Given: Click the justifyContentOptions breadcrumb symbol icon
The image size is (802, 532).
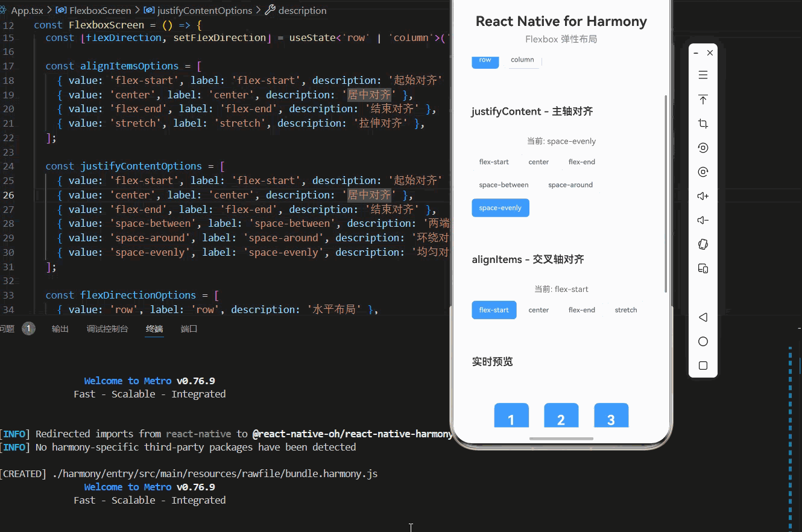Looking at the screenshot, I should point(148,10).
